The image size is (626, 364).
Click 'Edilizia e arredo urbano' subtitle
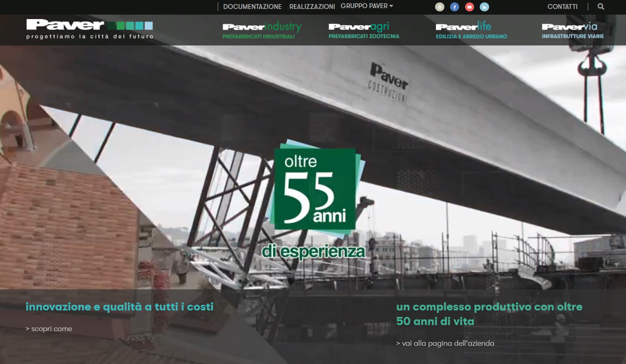point(472,37)
